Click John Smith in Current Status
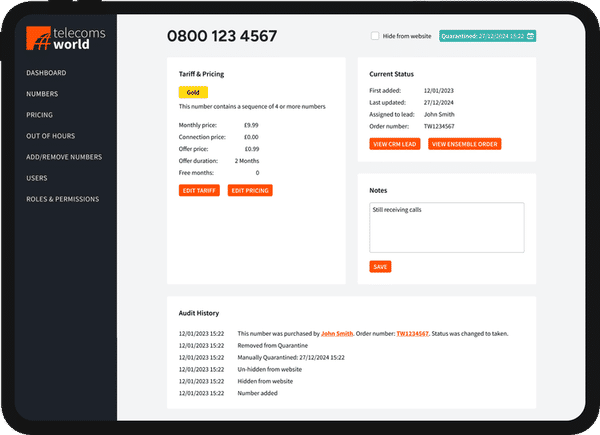600x435 pixels. click(439, 114)
